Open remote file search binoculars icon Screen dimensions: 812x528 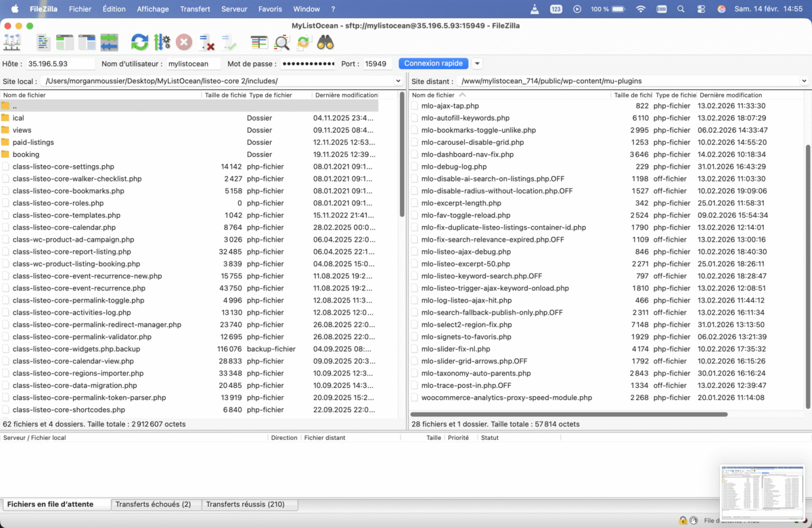pos(325,43)
